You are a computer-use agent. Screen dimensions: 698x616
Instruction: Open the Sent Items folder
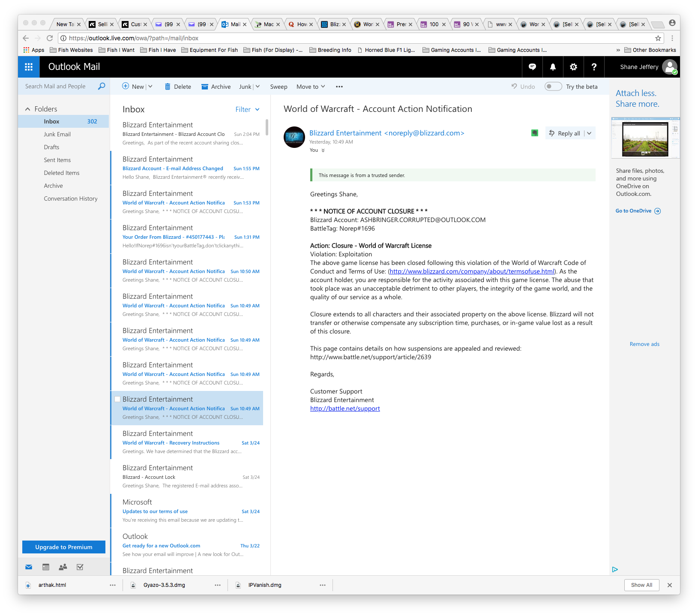(57, 160)
